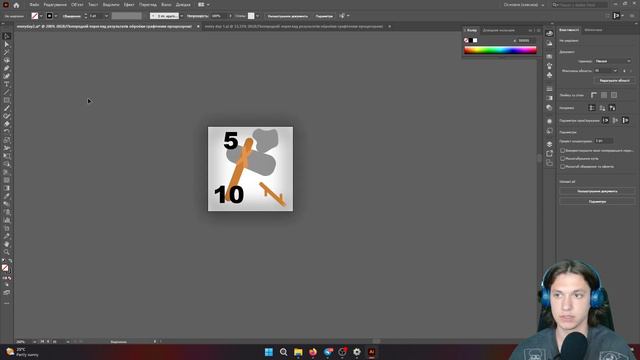Viewport: 640px width, 360px height.
Task: Toggle smart guides icon in Properties
Action: (612, 108)
